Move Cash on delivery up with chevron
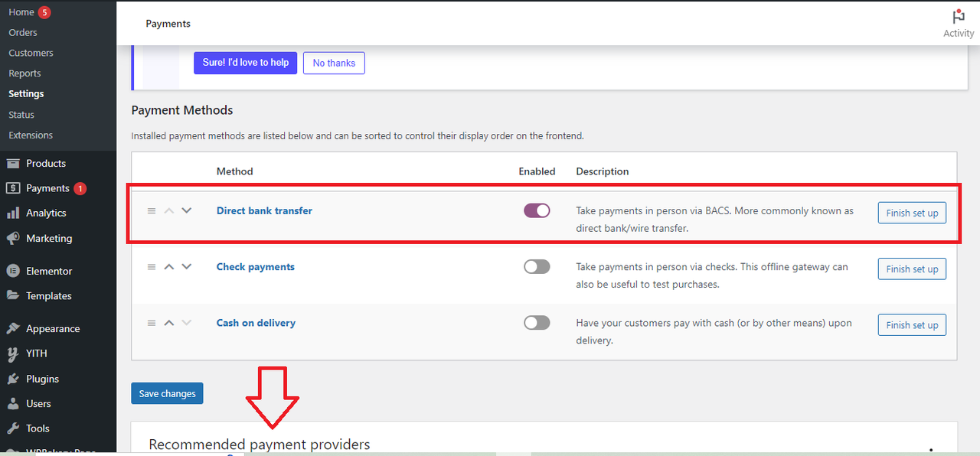 [169, 323]
